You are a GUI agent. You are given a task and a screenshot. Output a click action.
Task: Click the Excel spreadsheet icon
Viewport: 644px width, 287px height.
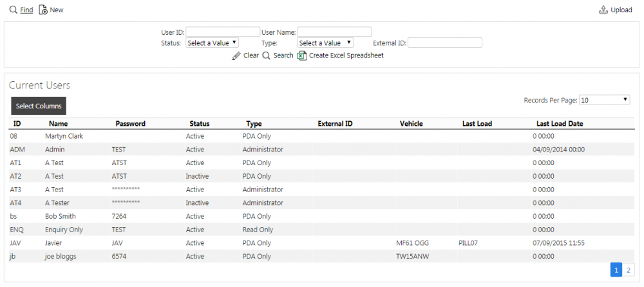click(x=302, y=55)
